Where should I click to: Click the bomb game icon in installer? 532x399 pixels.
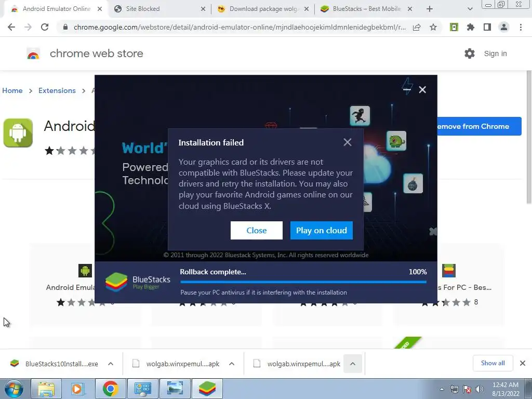tap(413, 183)
